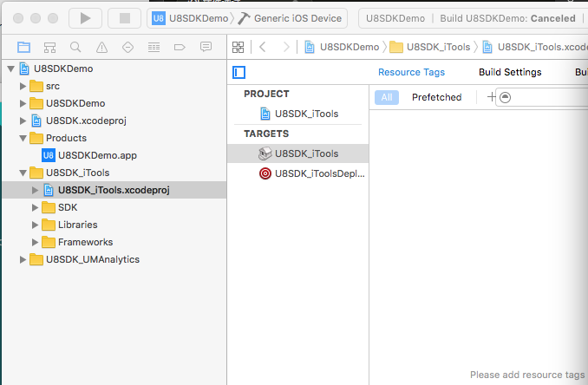
Task: Open the Find navigator magnifier icon
Action: (75, 47)
